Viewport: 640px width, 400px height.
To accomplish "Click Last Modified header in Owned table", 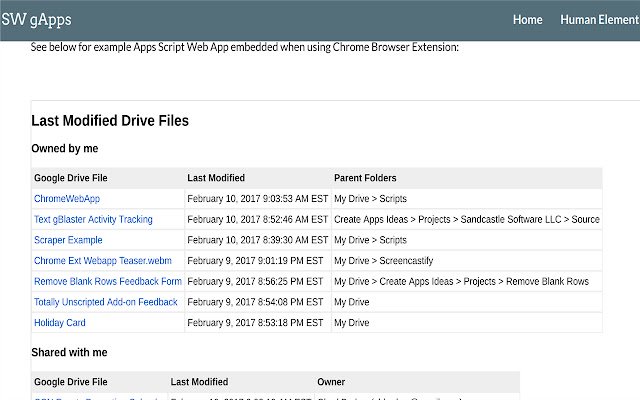I will coord(216,178).
